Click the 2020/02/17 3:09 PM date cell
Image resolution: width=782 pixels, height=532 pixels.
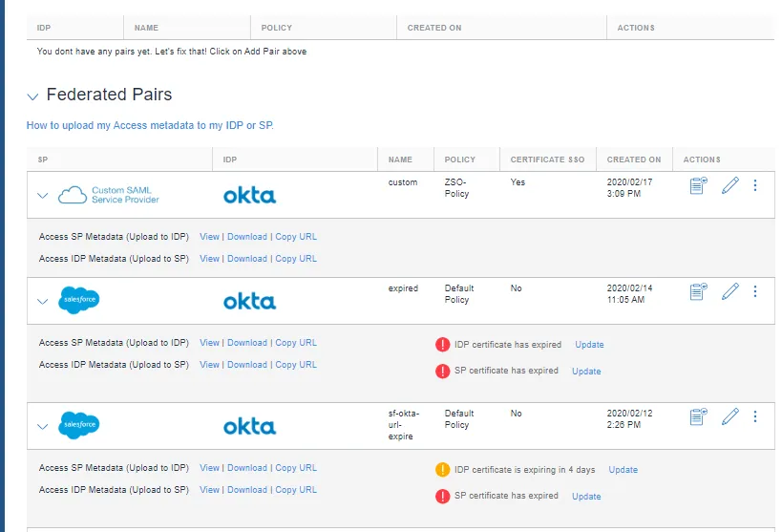pyautogui.click(x=629, y=188)
